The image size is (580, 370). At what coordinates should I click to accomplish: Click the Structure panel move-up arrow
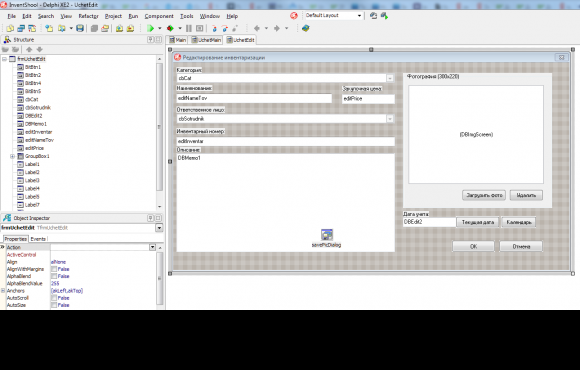[29, 49]
